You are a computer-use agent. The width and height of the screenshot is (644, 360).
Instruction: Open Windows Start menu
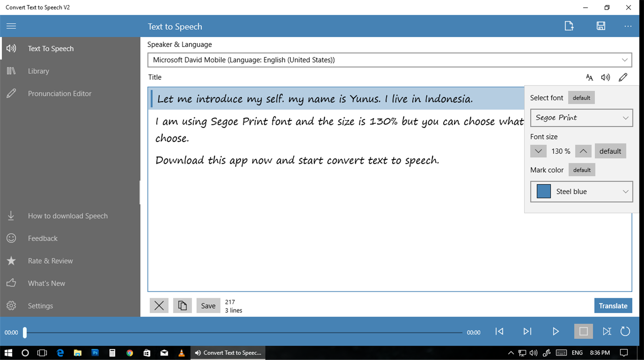(x=8, y=353)
